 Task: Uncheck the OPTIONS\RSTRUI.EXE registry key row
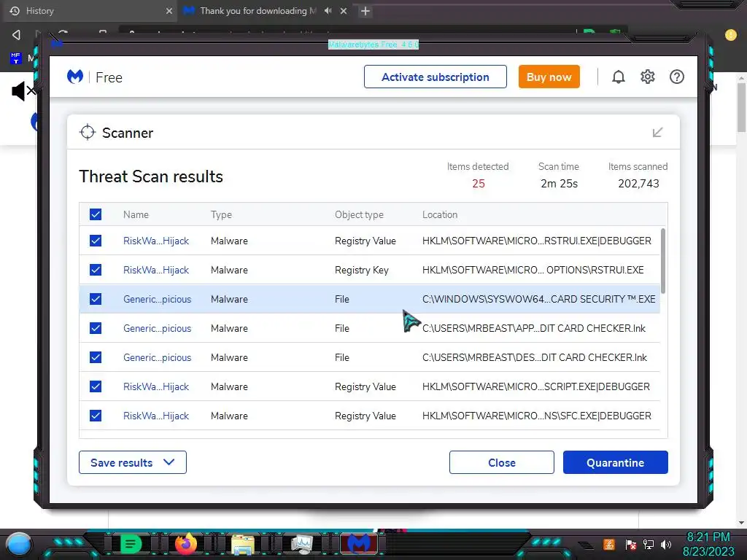96,270
